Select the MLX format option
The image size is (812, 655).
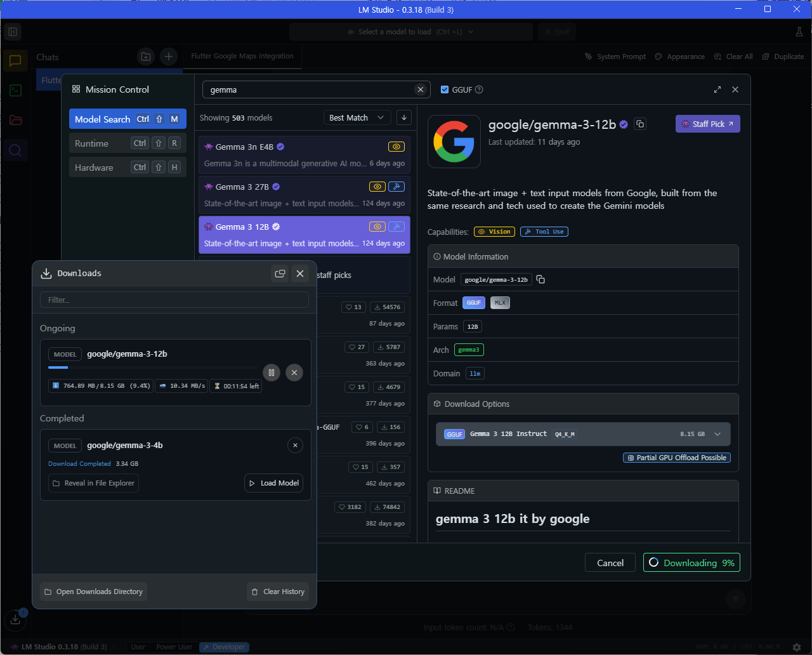click(500, 303)
